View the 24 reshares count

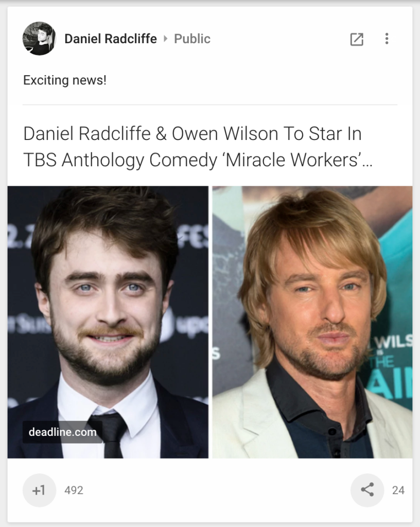tap(398, 490)
